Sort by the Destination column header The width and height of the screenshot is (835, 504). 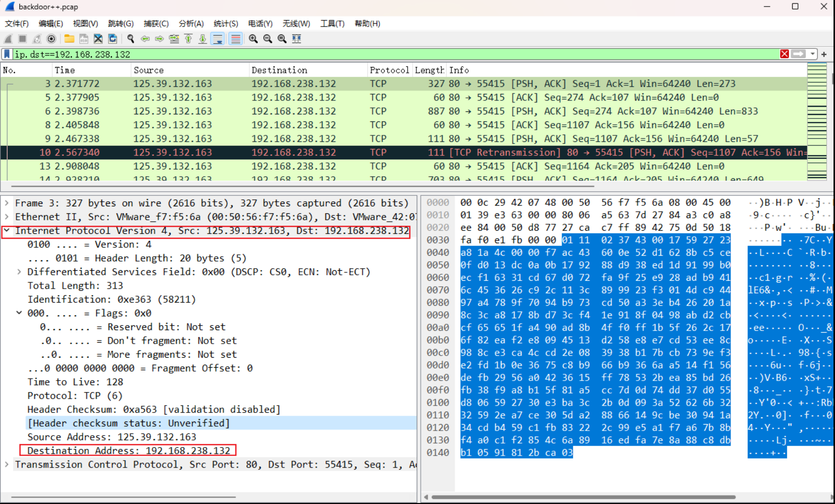[308, 70]
